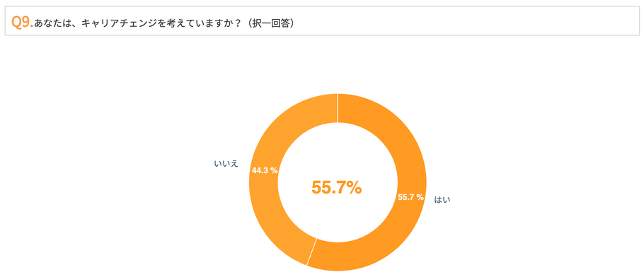Click the large orange "55.7" center number
Image resolution: width=644 pixels, height=277 pixels.
(x=327, y=187)
